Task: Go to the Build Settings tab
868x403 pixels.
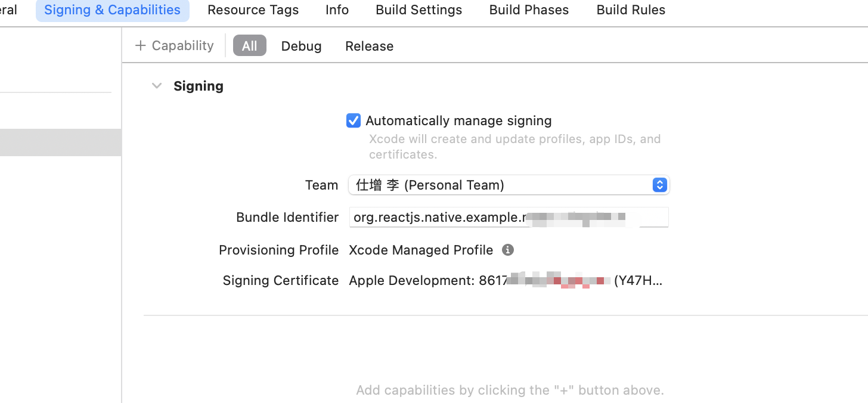Action: pos(418,10)
